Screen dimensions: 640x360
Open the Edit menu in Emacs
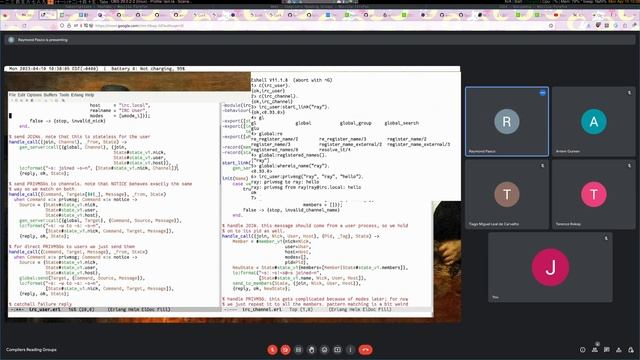point(21,95)
